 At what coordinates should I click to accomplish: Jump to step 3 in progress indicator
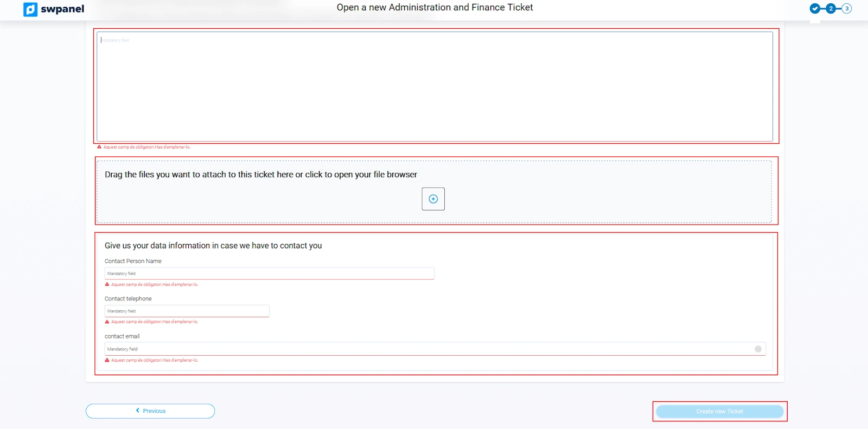tap(847, 9)
